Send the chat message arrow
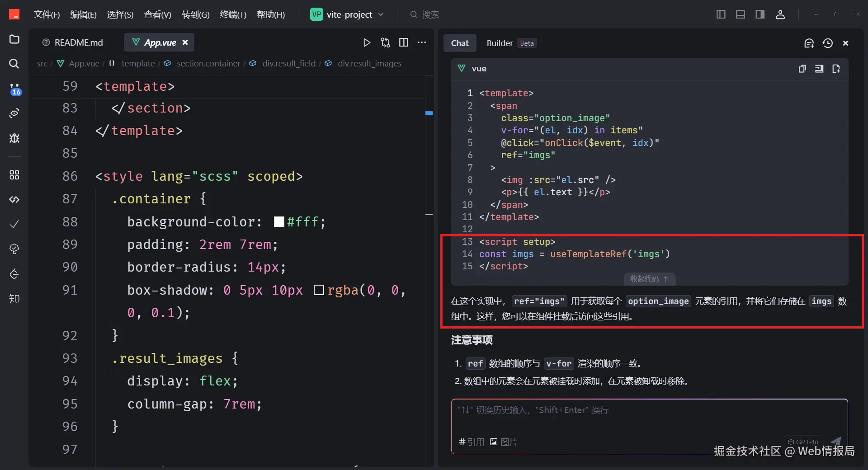 click(x=836, y=442)
